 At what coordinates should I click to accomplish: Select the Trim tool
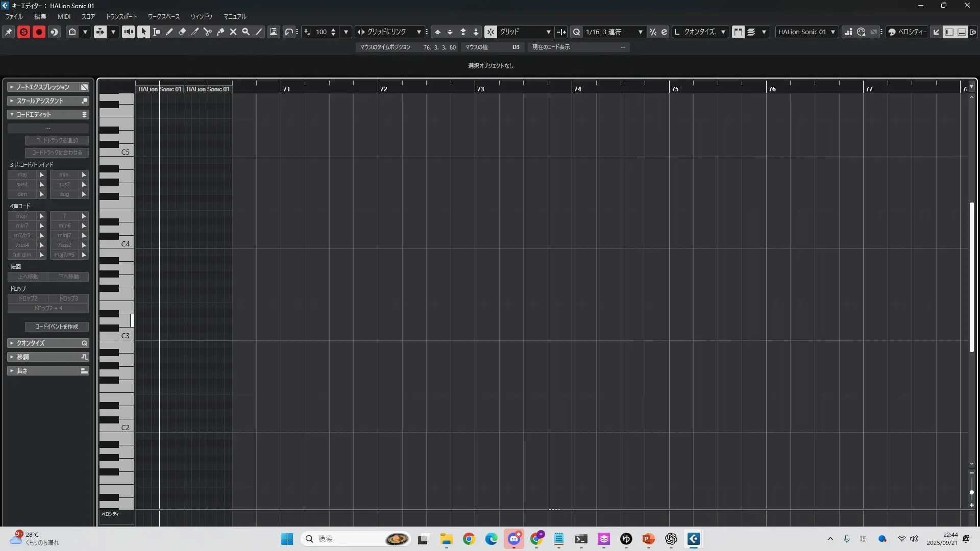click(195, 32)
